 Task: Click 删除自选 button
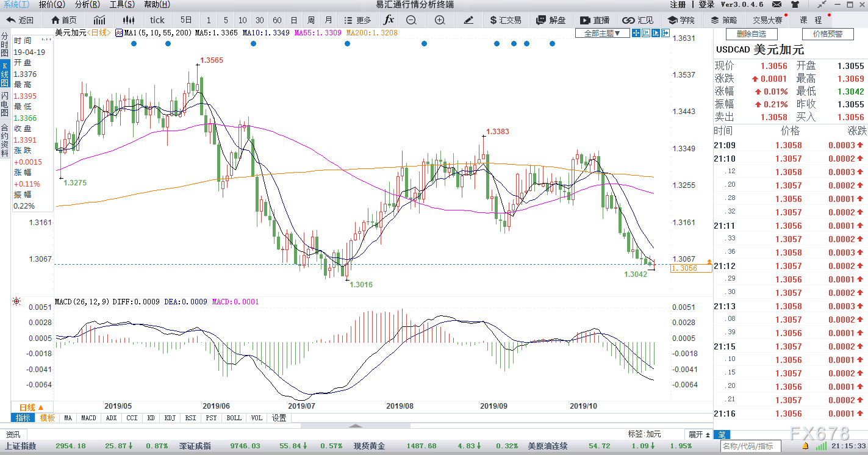(751, 34)
